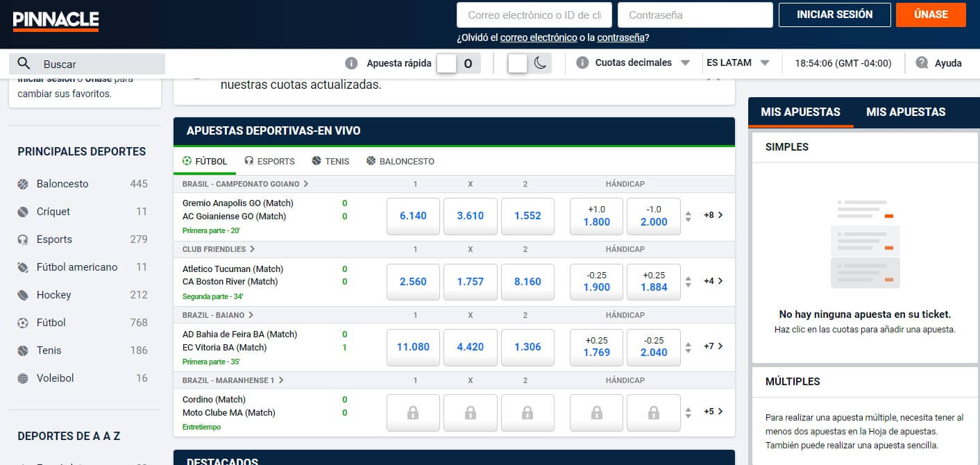This screenshot has height=465, width=980.
Task: Expand the Brasil - Campeonato Goiano league
Action: point(246,184)
